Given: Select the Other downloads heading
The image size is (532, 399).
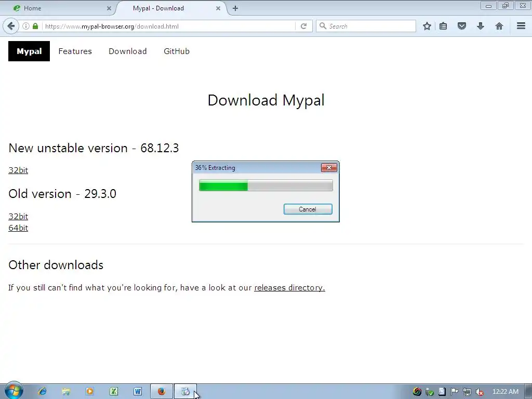Looking at the screenshot, I should (x=56, y=265).
